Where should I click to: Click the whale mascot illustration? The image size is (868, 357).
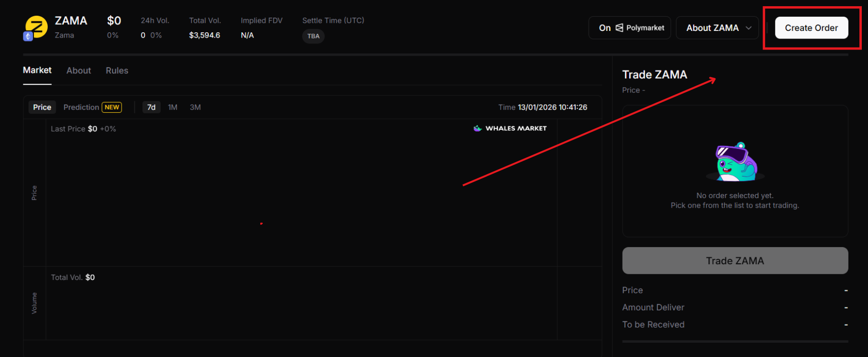(x=735, y=162)
